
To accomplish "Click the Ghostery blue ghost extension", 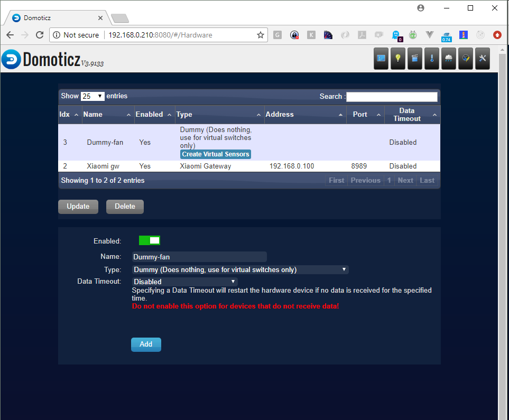I will pos(396,35).
